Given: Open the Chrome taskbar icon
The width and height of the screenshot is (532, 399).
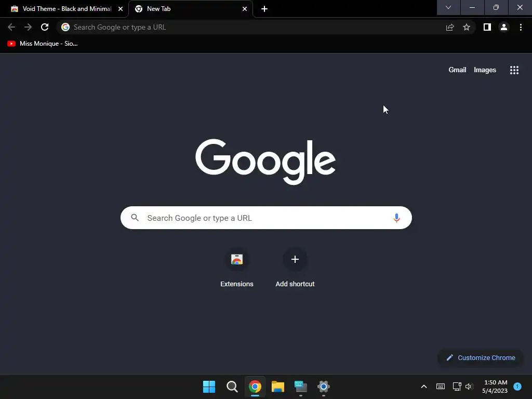Looking at the screenshot, I should tap(255, 387).
